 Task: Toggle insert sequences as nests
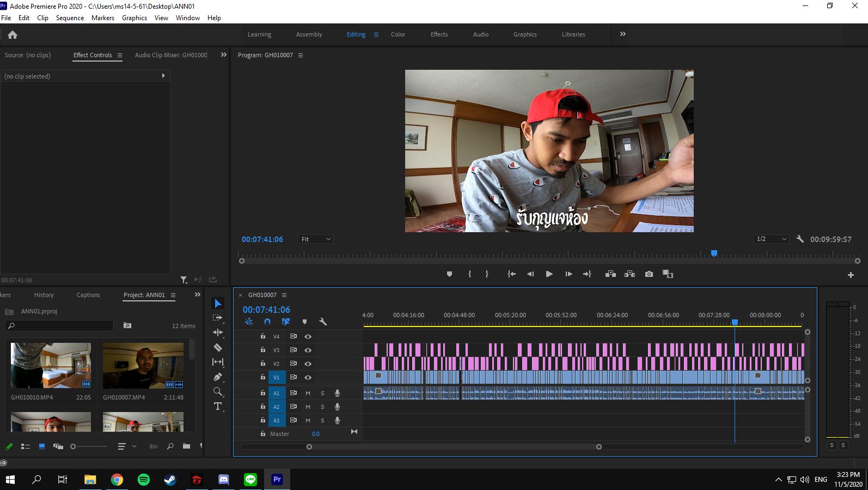[249, 322]
